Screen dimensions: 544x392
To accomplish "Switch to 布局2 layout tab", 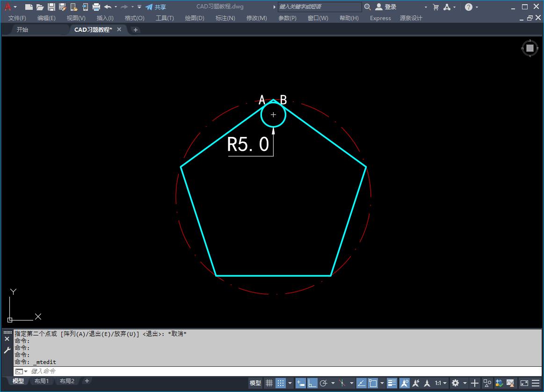I will tap(67, 381).
